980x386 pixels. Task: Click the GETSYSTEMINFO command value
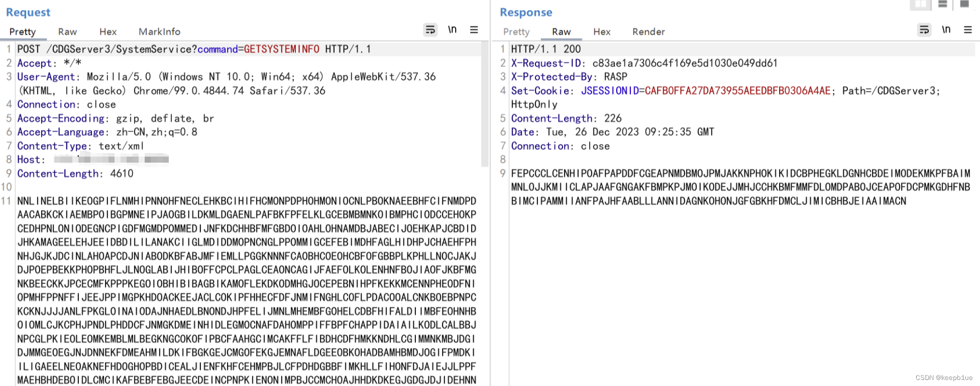[281, 49]
